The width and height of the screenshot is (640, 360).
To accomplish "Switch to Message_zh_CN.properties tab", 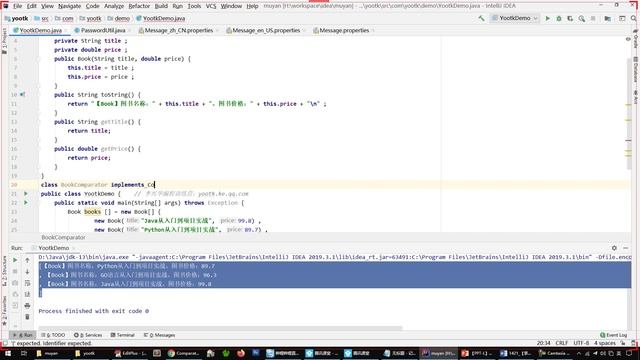I will pyautogui.click(x=178, y=30).
